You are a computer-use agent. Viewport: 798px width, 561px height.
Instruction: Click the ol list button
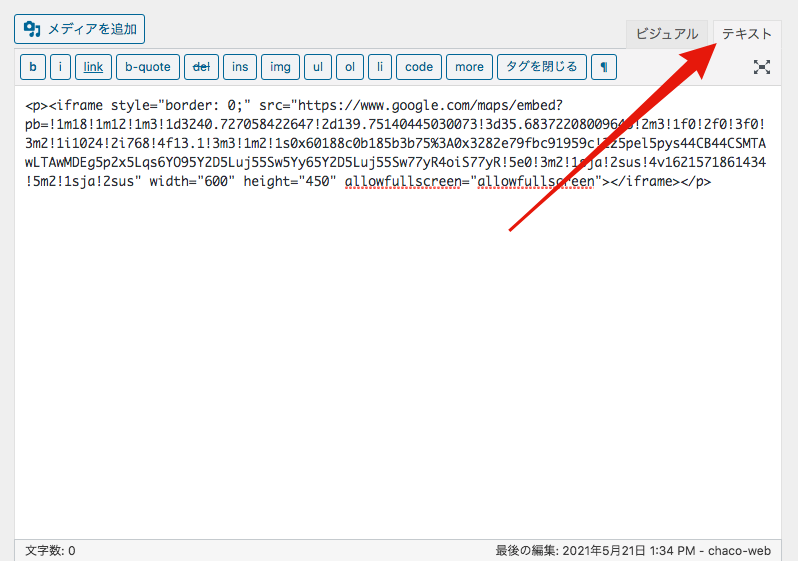tap(350, 67)
